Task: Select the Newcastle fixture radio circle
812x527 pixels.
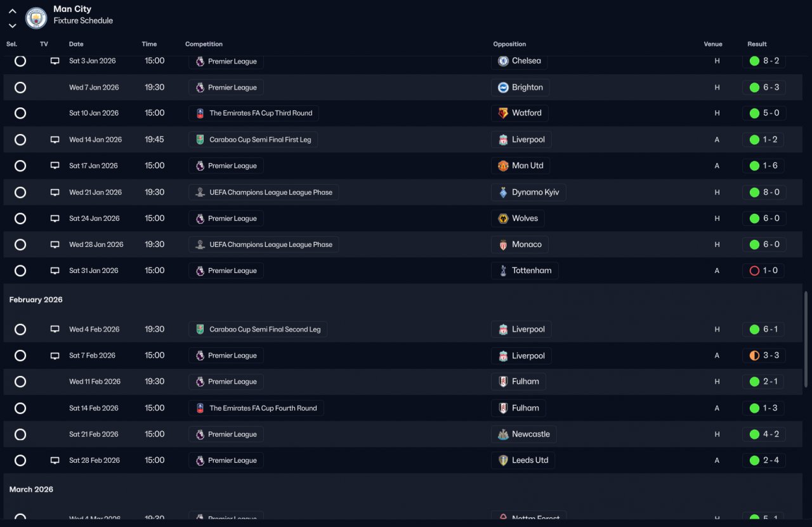Action: [x=20, y=434]
